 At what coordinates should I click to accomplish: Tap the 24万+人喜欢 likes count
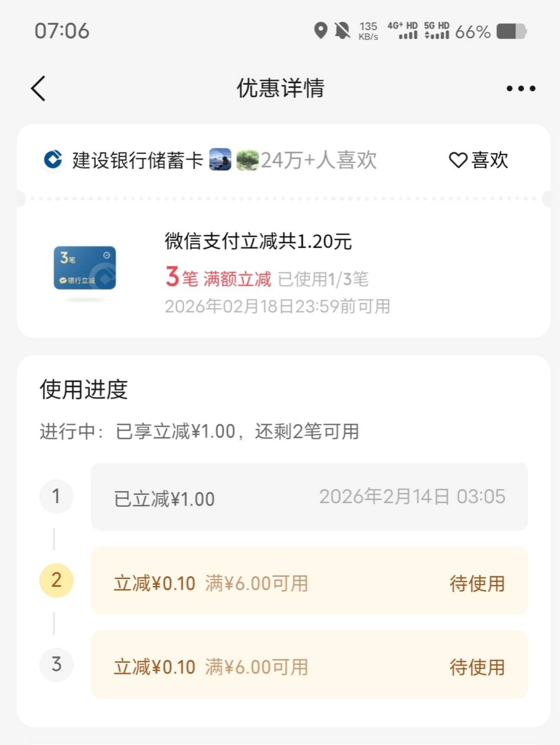tap(319, 160)
